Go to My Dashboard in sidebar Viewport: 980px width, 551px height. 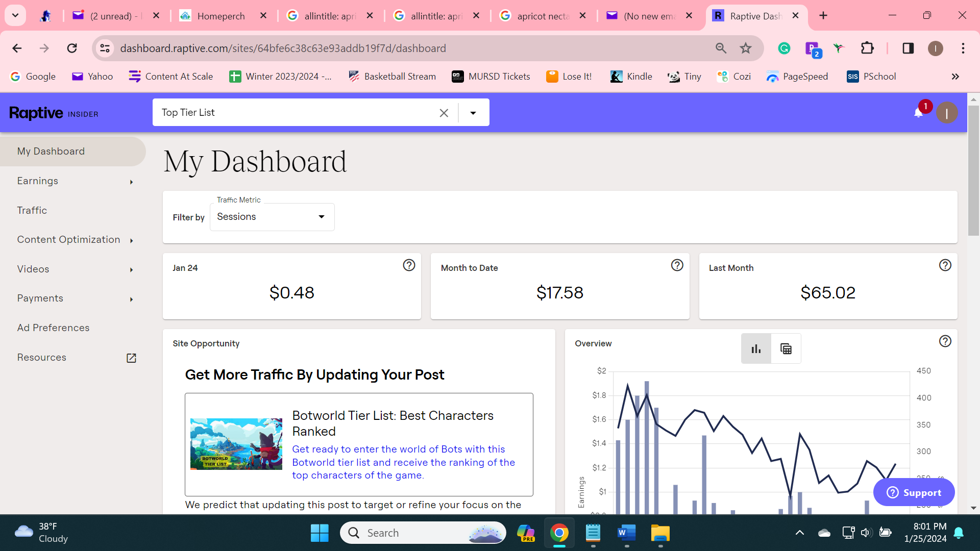(x=73, y=152)
